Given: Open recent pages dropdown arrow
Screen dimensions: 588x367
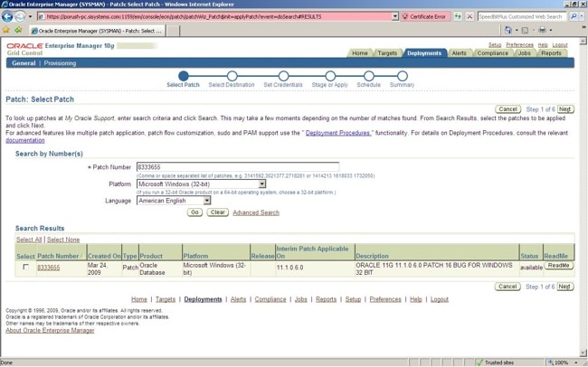Looking at the screenshot, I should coord(31,16).
